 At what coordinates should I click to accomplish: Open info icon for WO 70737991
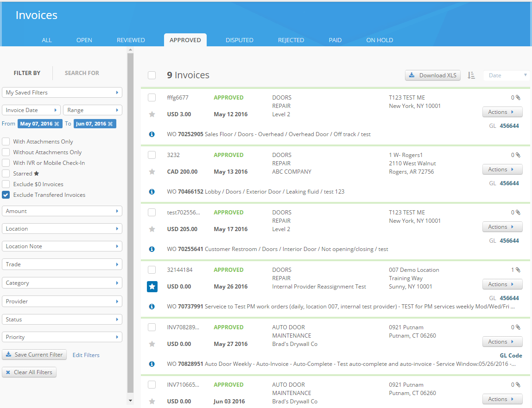[x=152, y=307]
